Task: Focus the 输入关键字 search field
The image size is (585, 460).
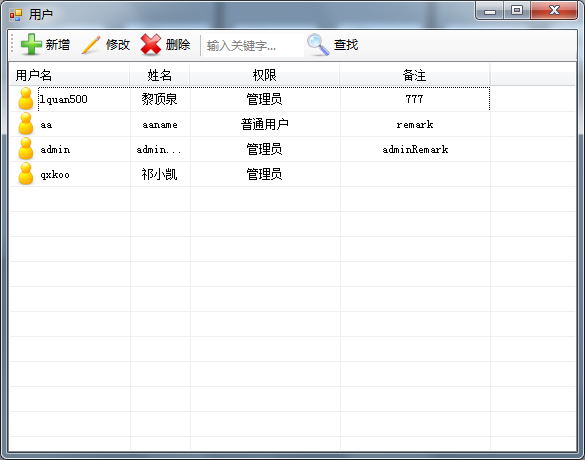Action: coord(253,46)
